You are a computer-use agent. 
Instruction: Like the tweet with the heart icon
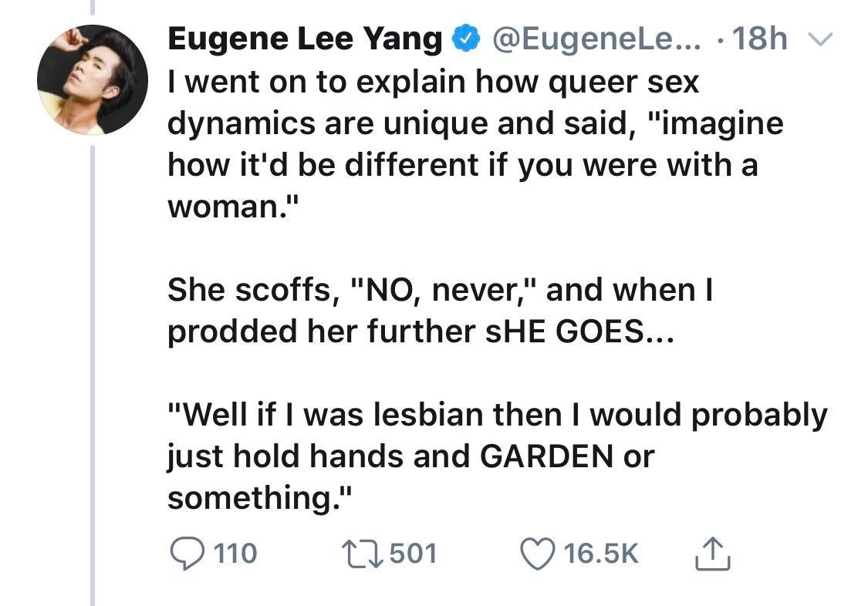tap(539, 554)
